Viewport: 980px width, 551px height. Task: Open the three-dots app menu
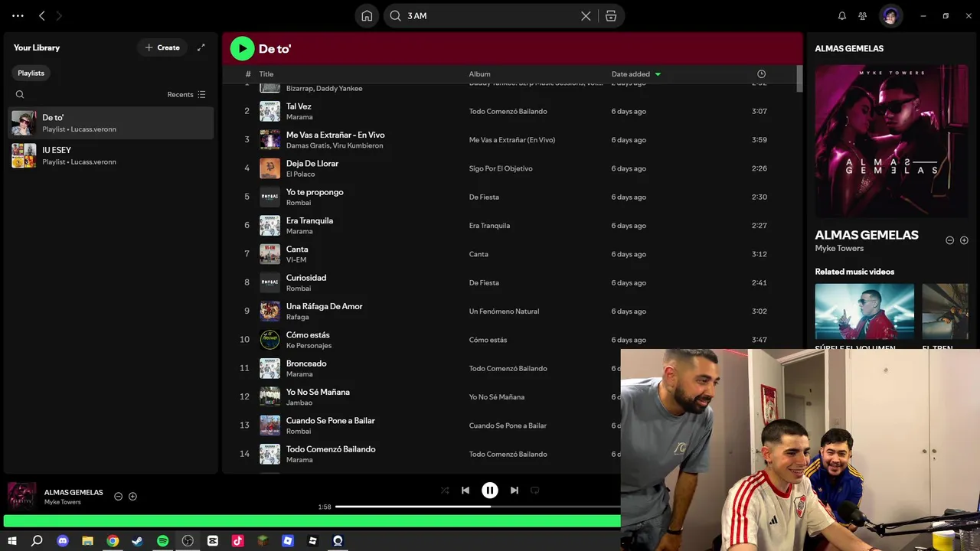point(18,16)
